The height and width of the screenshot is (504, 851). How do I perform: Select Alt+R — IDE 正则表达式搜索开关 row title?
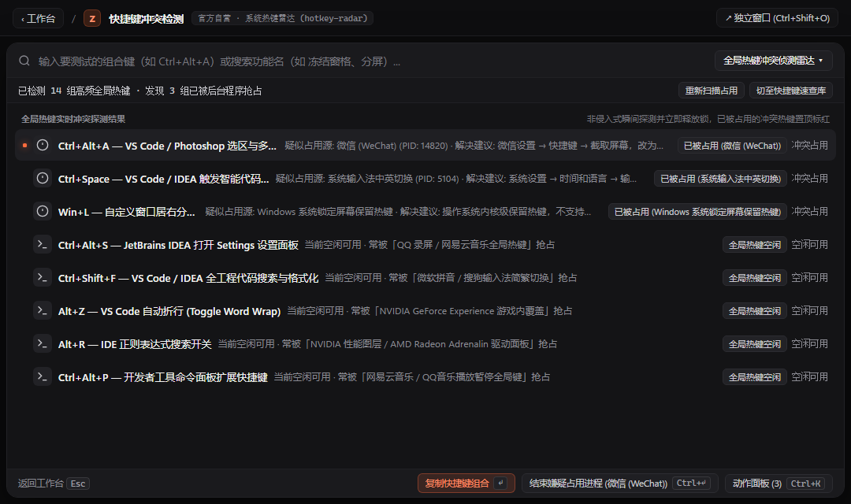(x=135, y=344)
